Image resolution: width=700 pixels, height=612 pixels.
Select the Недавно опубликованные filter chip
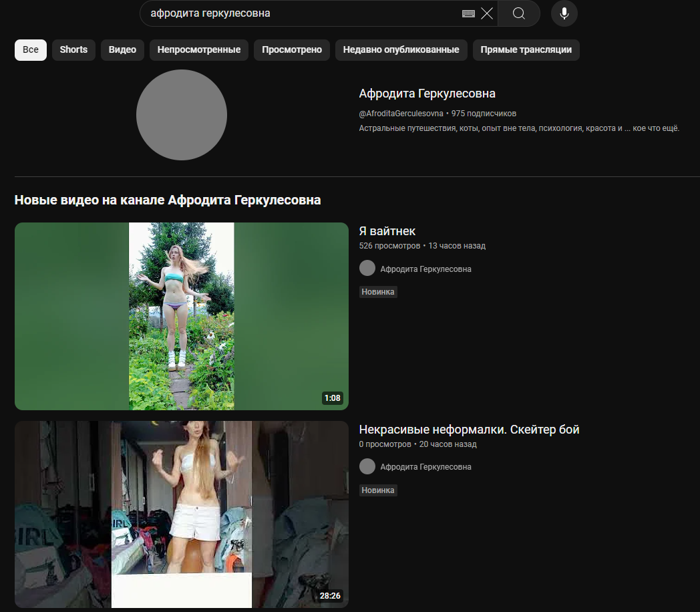pyautogui.click(x=401, y=49)
